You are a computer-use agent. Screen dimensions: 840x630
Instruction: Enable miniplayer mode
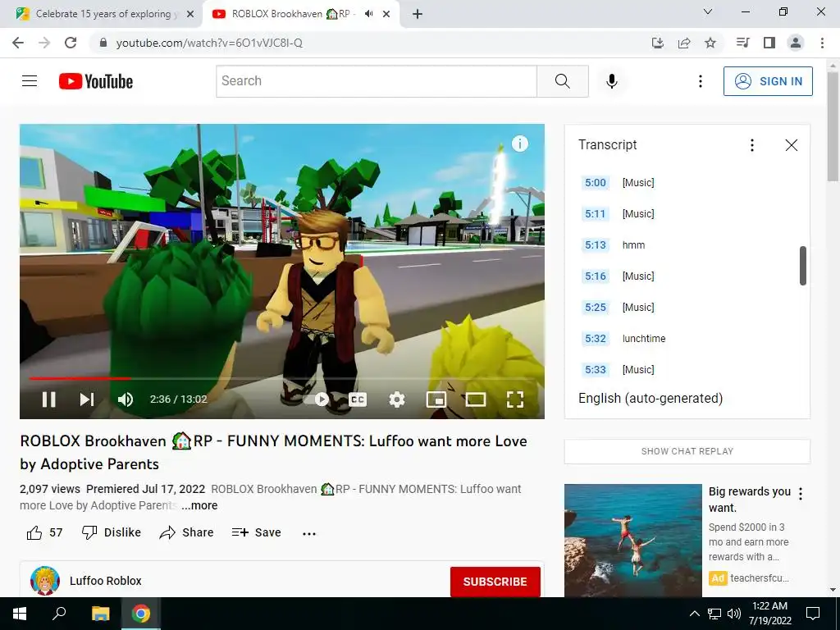(436, 399)
